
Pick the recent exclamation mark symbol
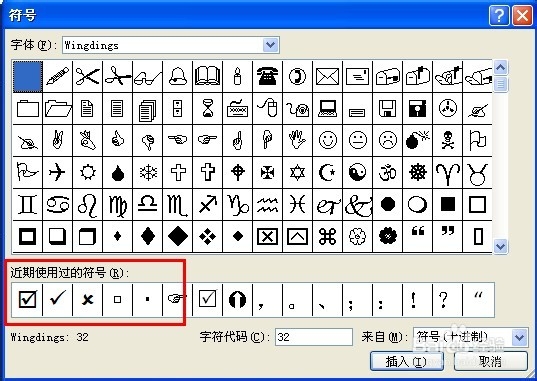click(417, 299)
